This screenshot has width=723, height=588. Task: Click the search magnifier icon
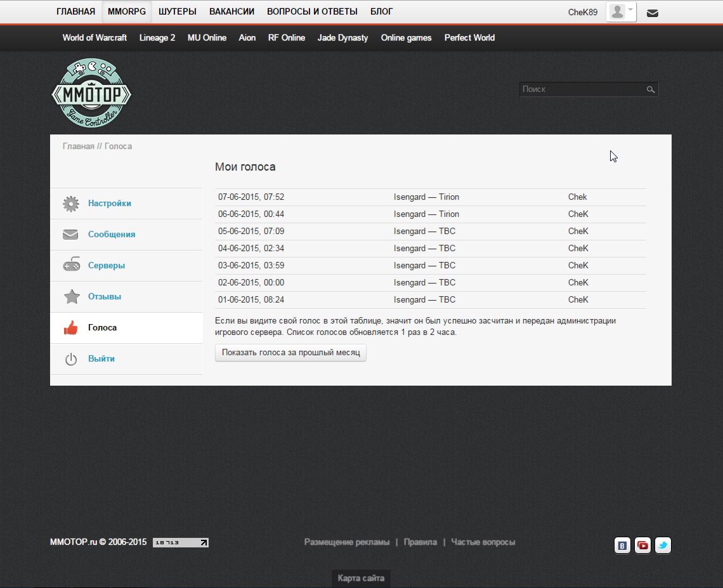click(x=650, y=89)
